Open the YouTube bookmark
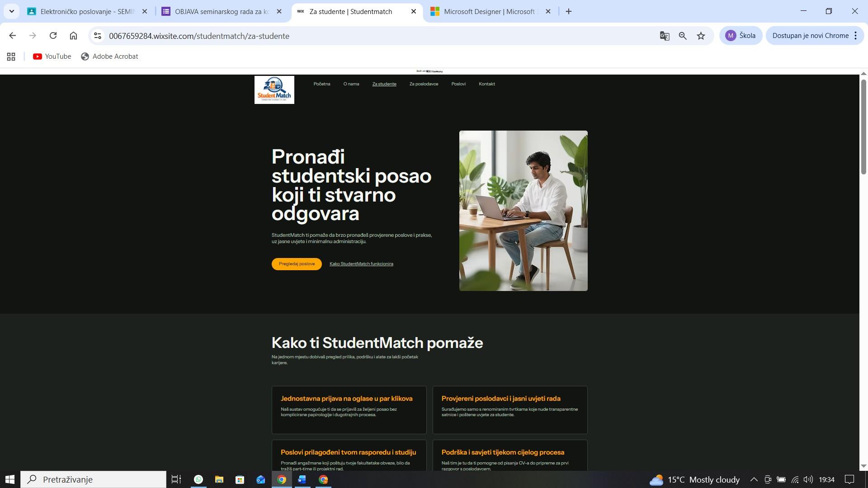Viewport: 868px width, 488px height. 52,56
